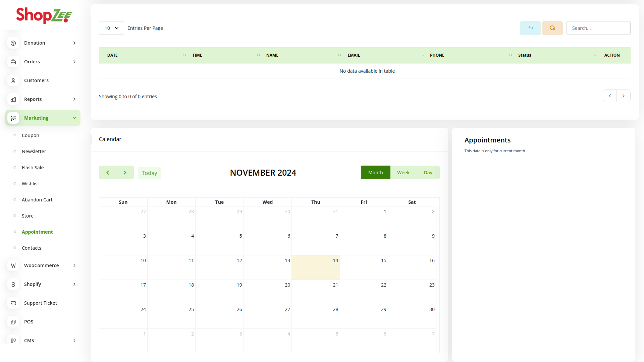Click the Orders sidebar icon

tap(13, 62)
